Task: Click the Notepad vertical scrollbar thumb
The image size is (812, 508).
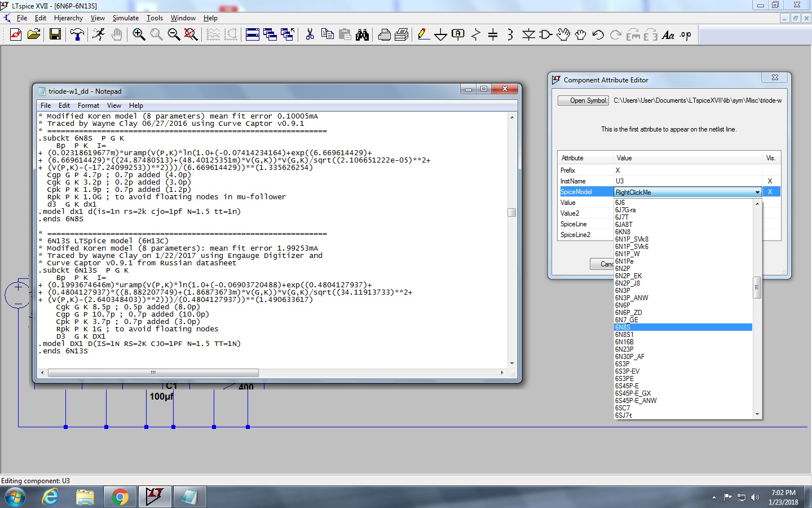Action: (512, 213)
